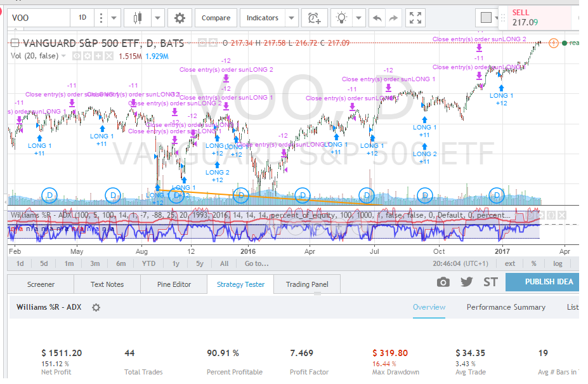588x384 pixels.
Task: Expand Indicators favorites dropdown arrow
Action: tap(291, 18)
